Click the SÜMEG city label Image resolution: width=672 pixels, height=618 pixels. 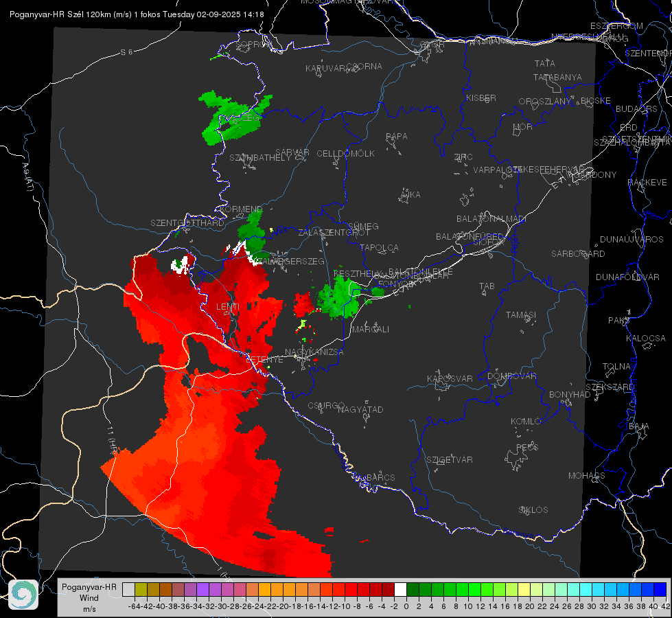pos(363,227)
